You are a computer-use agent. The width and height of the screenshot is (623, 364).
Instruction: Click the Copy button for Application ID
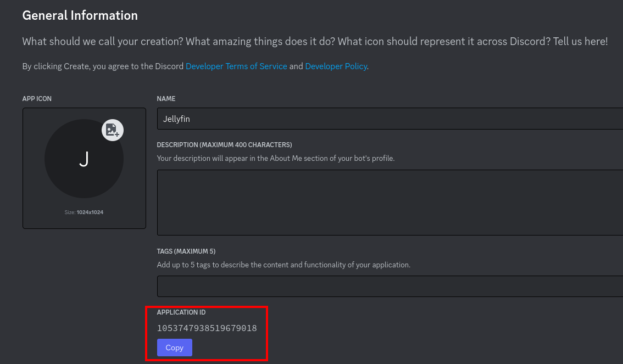tap(174, 348)
